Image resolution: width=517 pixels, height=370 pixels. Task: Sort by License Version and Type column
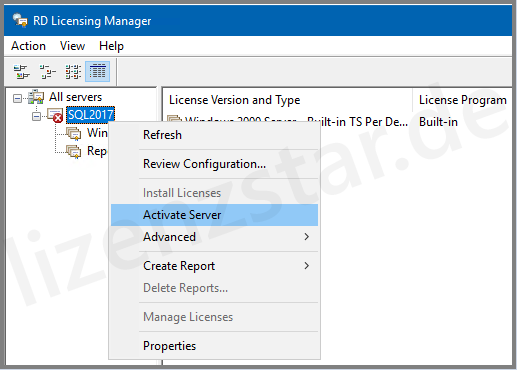(287, 100)
